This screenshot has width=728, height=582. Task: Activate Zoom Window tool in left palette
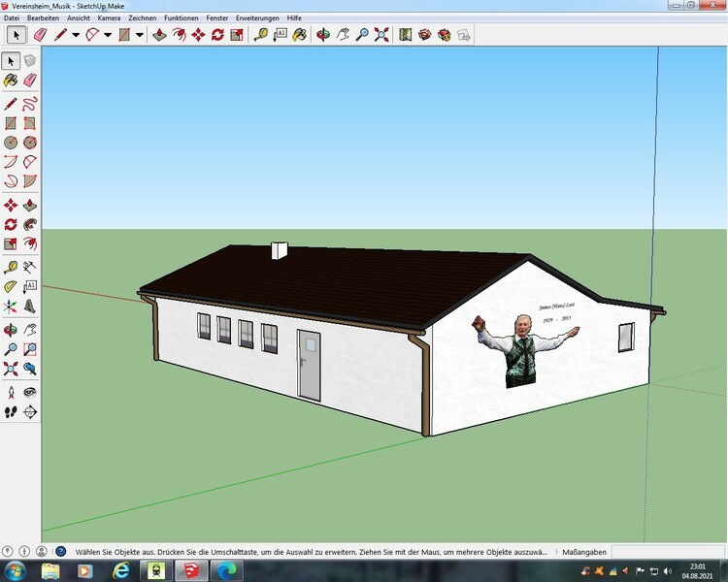[x=30, y=349]
